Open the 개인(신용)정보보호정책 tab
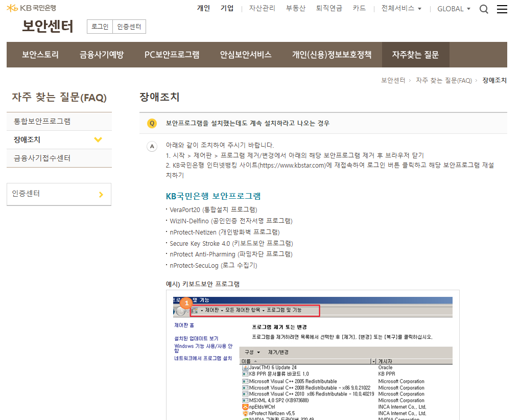 click(332, 55)
